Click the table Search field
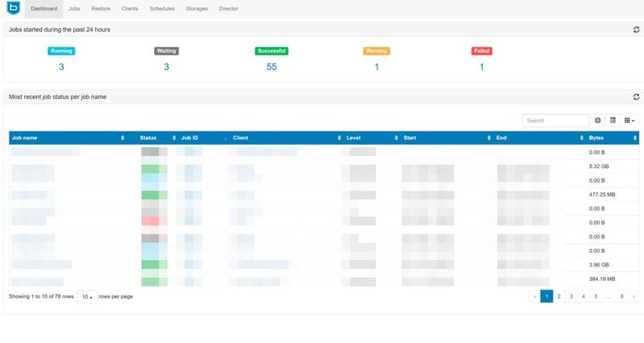 555,120
